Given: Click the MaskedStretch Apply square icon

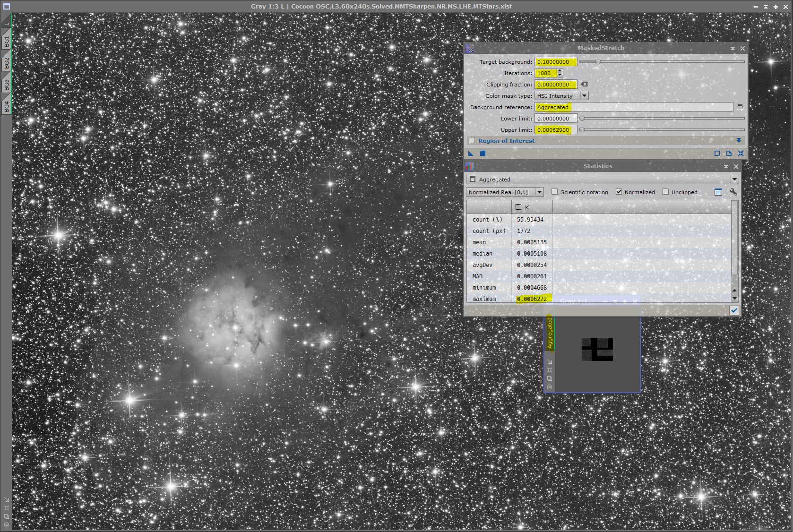Looking at the screenshot, I should (x=483, y=153).
